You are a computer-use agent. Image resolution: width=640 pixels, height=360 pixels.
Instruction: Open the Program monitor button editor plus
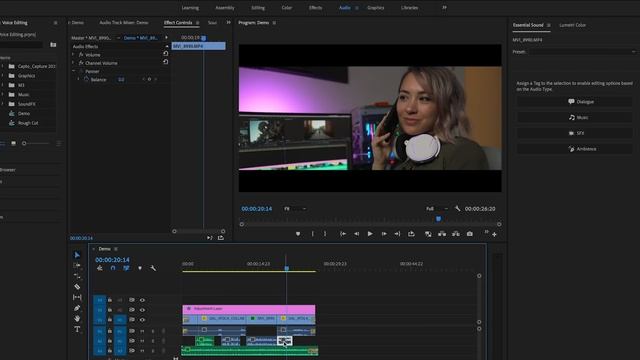494,234
